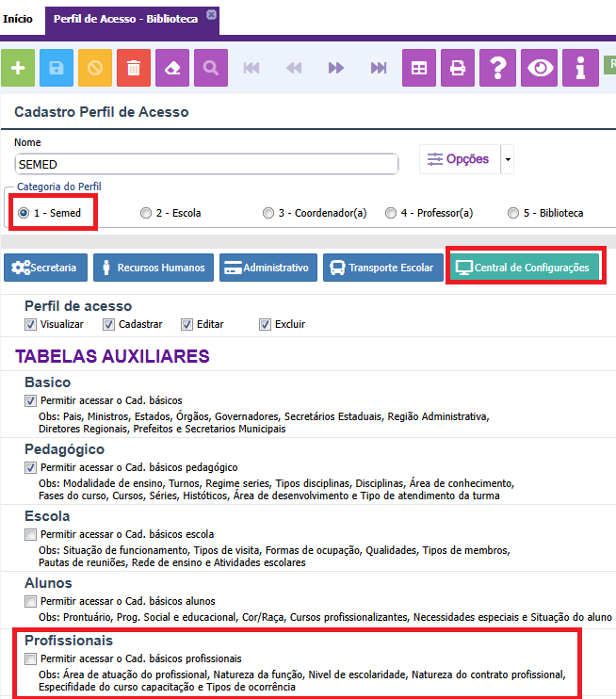
Task: Click the Nome input field
Action: point(207,164)
